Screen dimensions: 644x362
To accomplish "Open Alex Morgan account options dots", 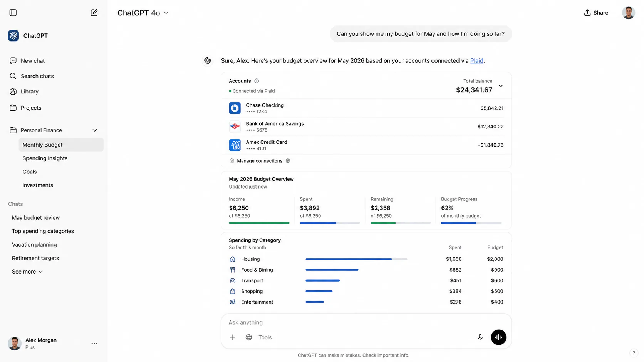I will [94, 344].
